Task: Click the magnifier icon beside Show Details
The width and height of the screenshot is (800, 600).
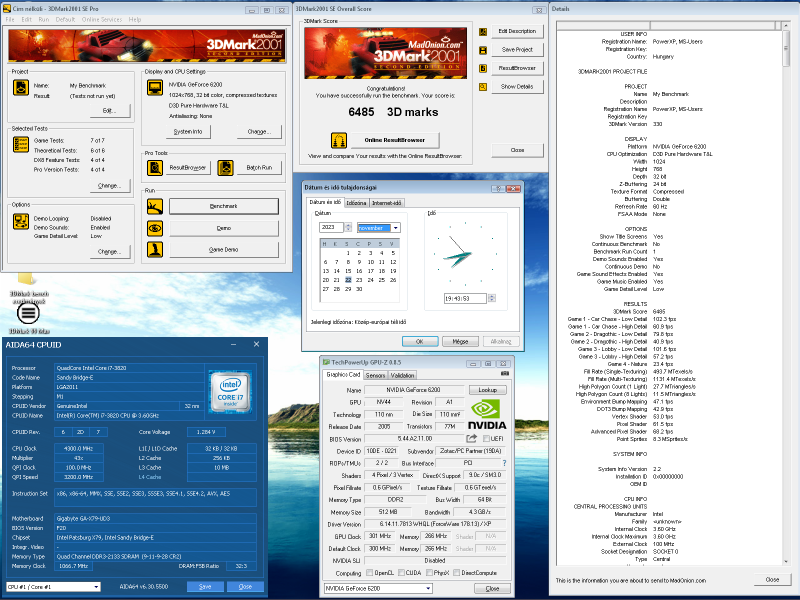Action: [483, 87]
